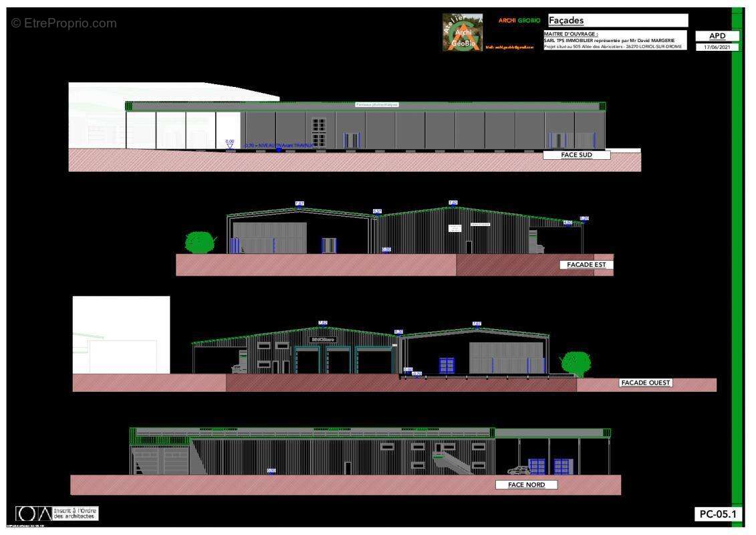The height and width of the screenshot is (535, 756).
Task: Click the exterior staircase on Face Nord
Action: pos(453,461)
